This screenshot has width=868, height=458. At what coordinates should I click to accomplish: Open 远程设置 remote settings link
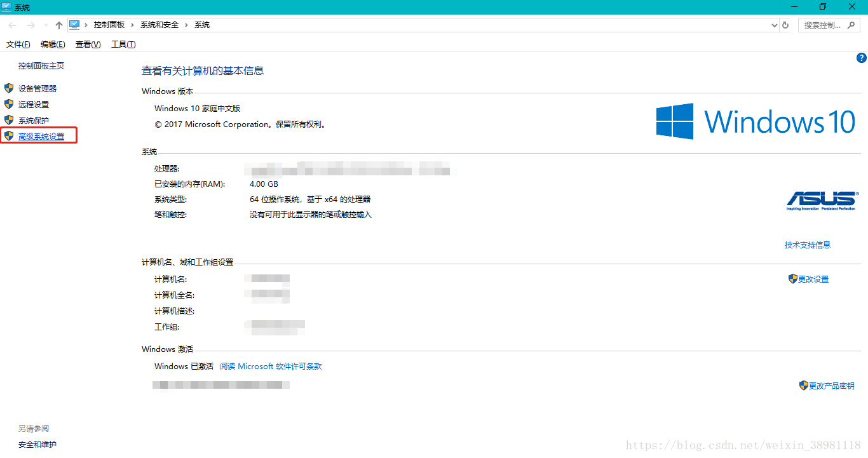(34, 104)
